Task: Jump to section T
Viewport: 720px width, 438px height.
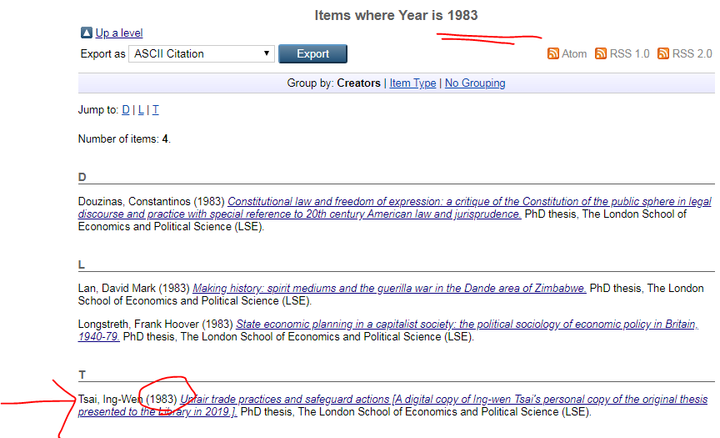Action: (x=156, y=110)
